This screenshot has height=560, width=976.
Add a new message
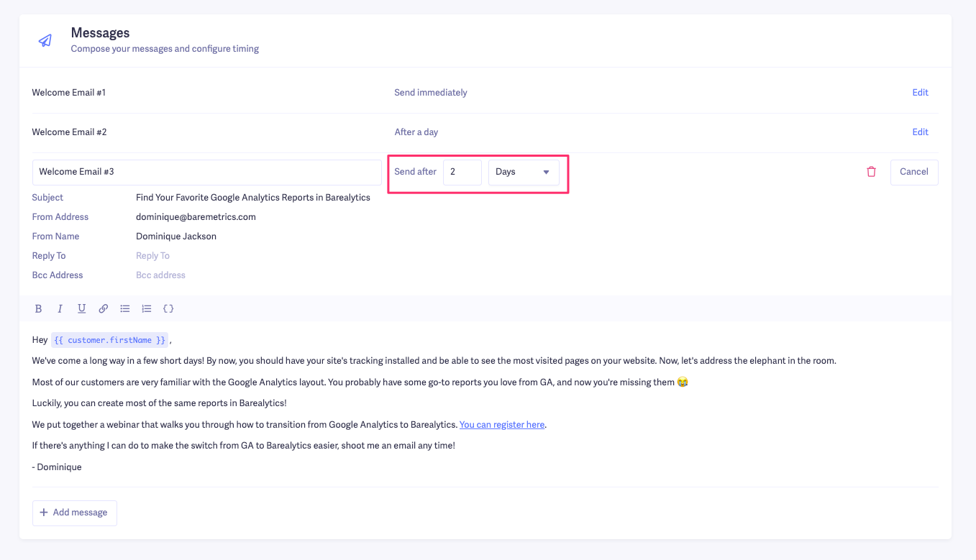coord(74,513)
